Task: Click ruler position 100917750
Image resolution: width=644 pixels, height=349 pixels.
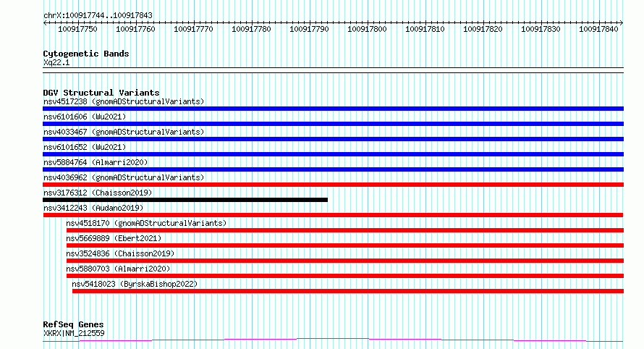Action: pyautogui.click(x=77, y=29)
